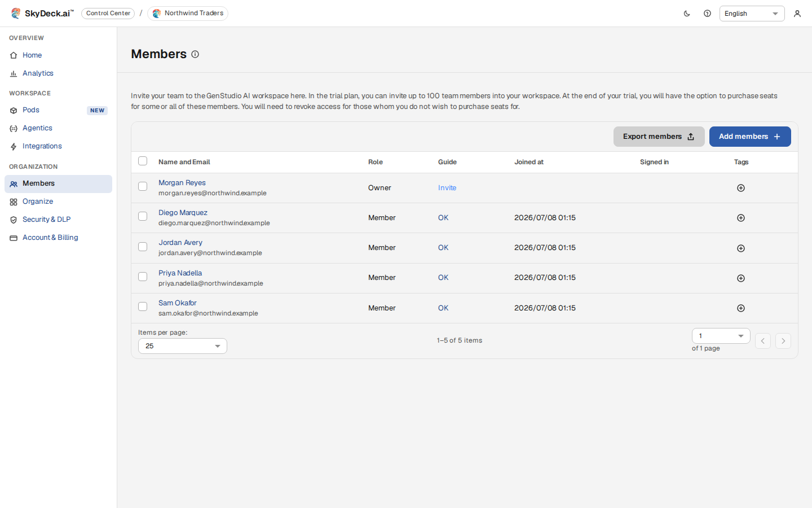
Task: Click the NEW badge next to Pods
Action: tap(98, 111)
